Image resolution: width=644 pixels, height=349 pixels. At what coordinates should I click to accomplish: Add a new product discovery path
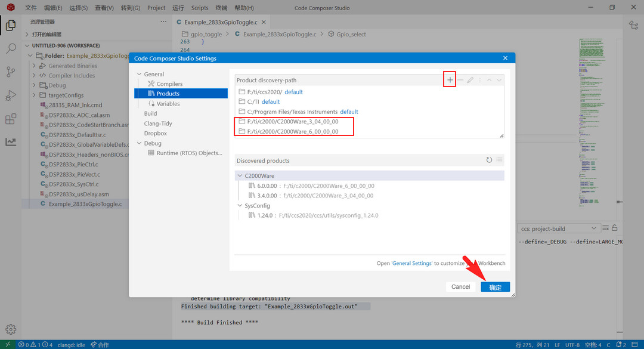pos(450,80)
